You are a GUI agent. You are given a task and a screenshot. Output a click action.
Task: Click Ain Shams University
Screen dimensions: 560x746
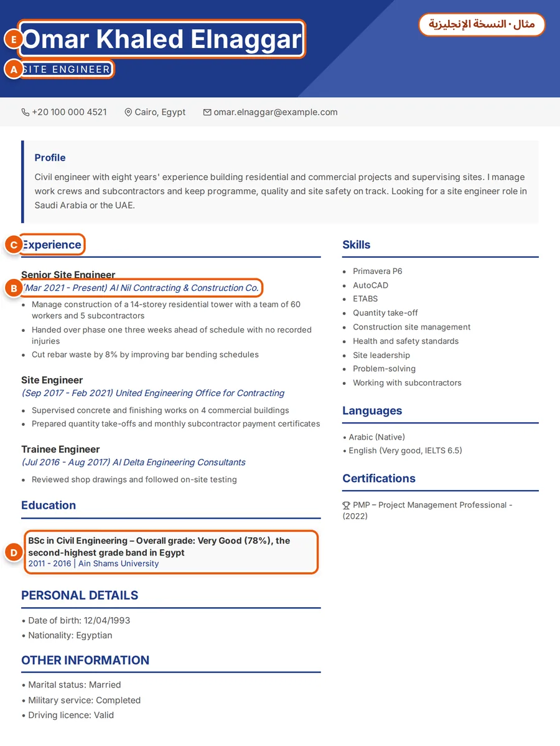[118, 564]
